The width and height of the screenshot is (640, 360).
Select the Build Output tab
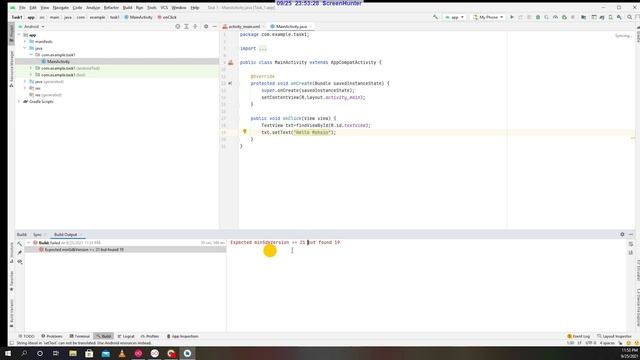(x=65, y=235)
